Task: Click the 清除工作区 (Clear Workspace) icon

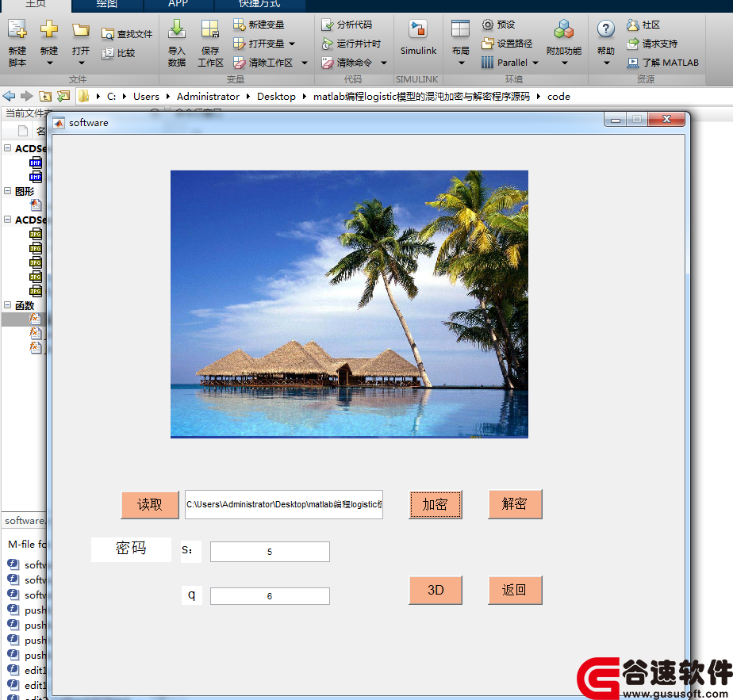Action: [x=240, y=63]
